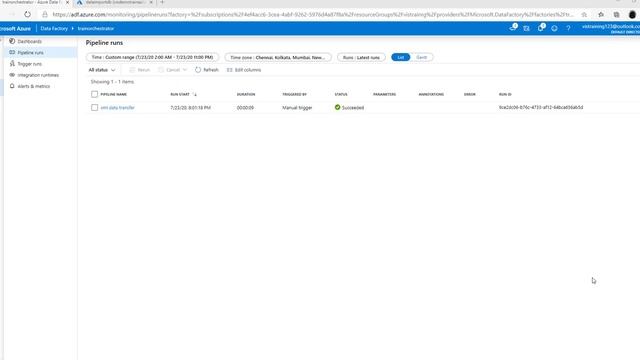Click the Parameters column header
Viewport: 640px width, 360px height.
pyautogui.click(x=384, y=94)
